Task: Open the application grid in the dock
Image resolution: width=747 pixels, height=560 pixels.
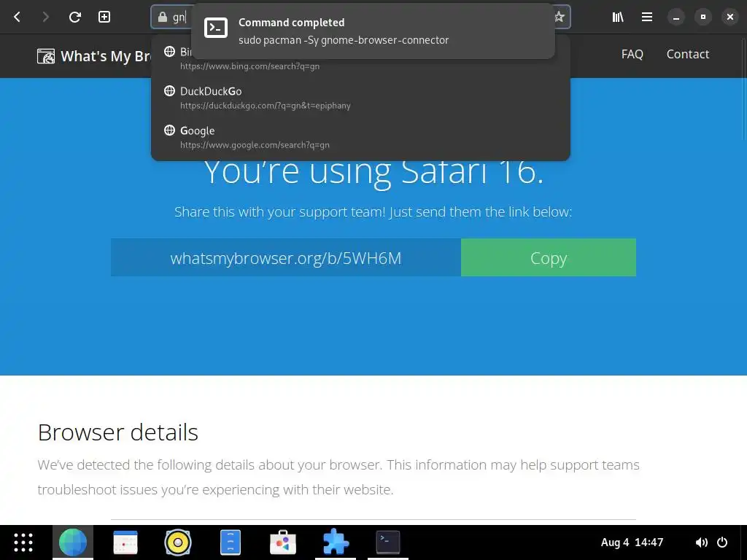Action: [23, 542]
